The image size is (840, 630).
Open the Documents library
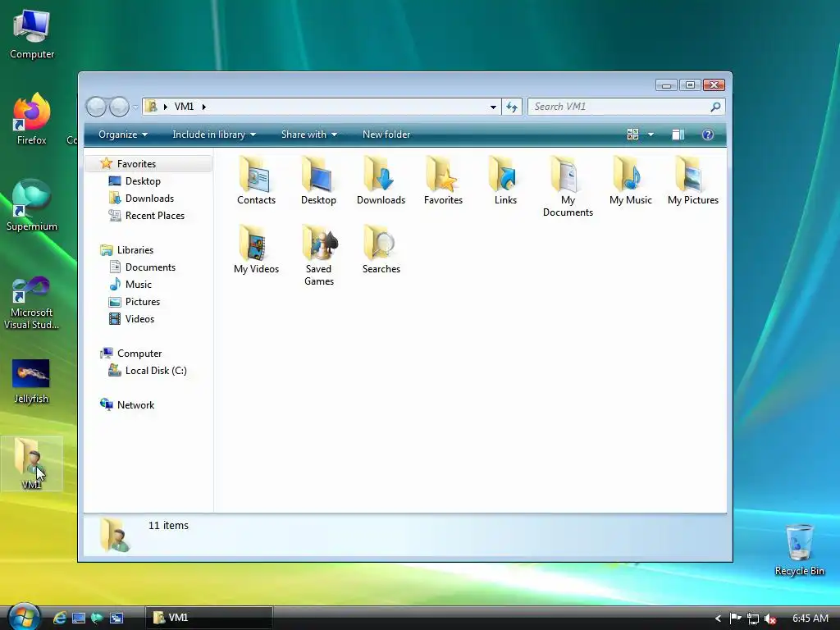150,267
